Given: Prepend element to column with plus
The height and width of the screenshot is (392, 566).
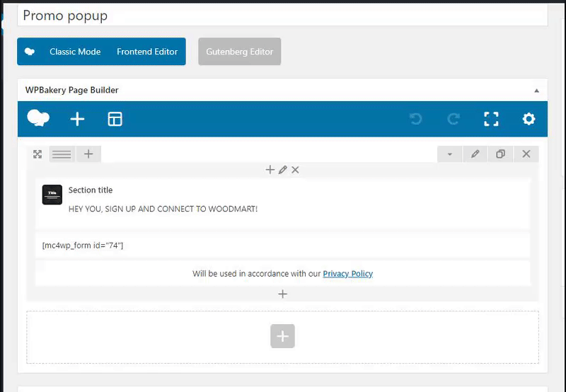Looking at the screenshot, I should click(270, 170).
